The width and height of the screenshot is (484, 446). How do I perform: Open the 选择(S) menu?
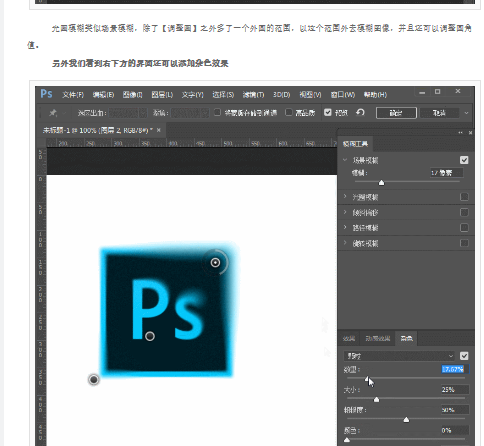(x=223, y=95)
